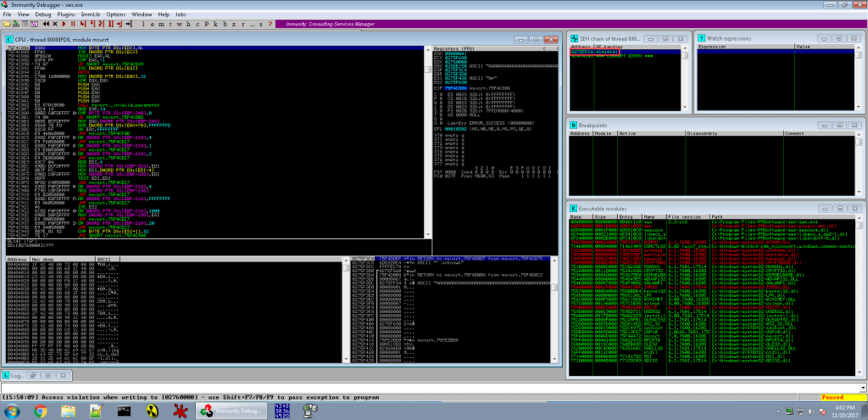
Task: Open the Plugins menu
Action: pos(66,14)
